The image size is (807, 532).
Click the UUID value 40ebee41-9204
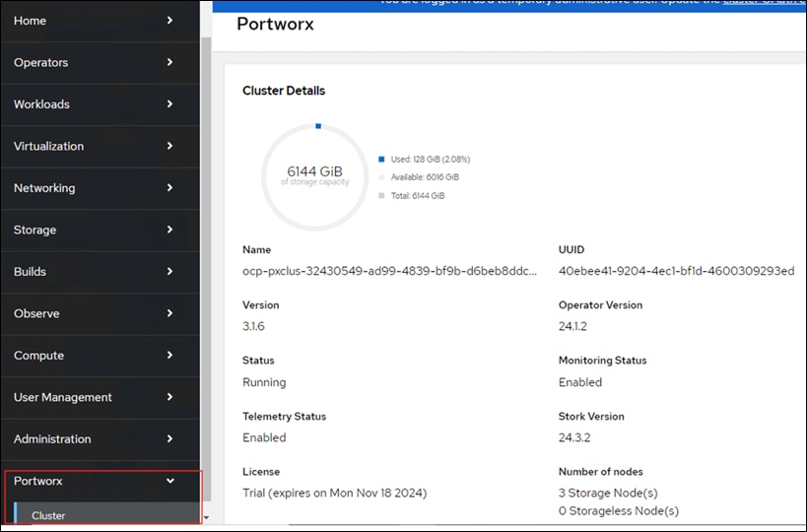tap(676, 271)
